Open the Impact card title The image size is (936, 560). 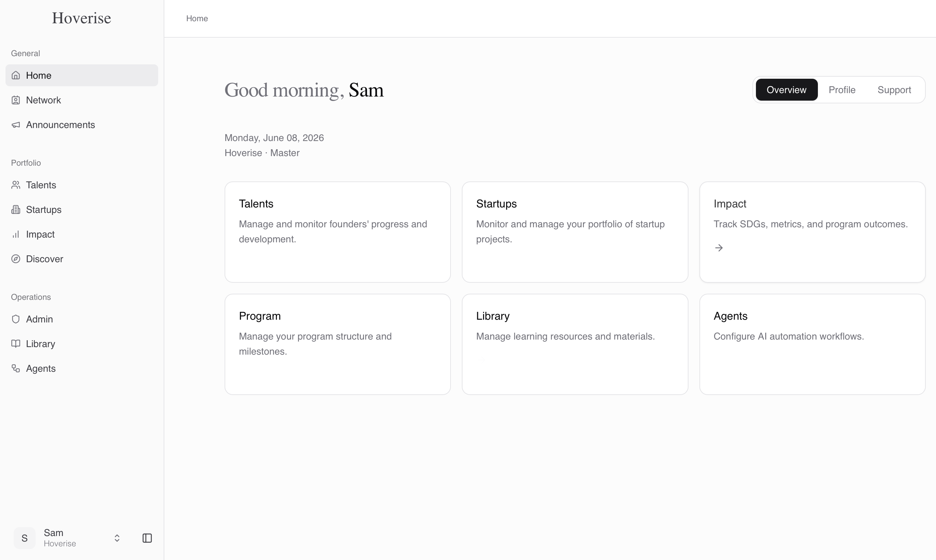click(730, 204)
